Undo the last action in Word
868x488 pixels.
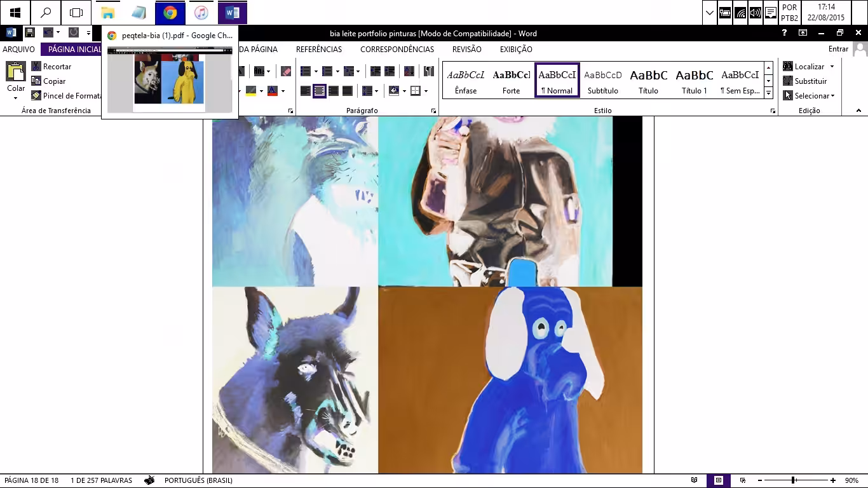[x=48, y=33]
